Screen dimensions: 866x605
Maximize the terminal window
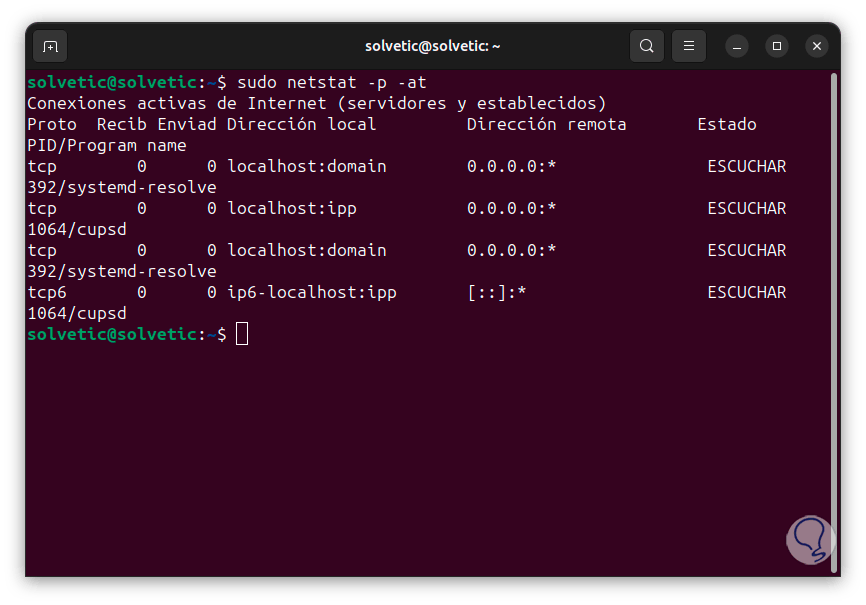pos(777,46)
